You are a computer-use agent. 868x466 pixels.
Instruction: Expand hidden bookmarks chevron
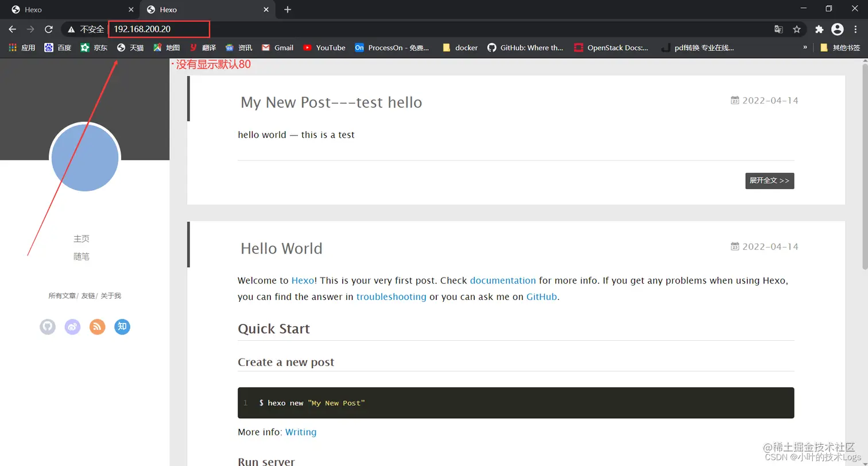(x=805, y=48)
